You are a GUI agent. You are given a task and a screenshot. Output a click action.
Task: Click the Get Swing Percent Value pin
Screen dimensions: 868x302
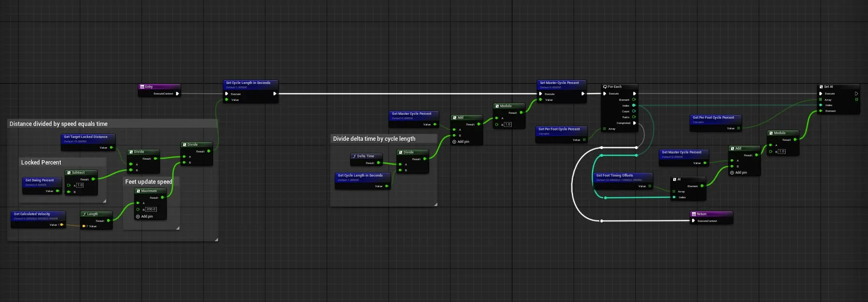pyautogui.click(x=58, y=191)
